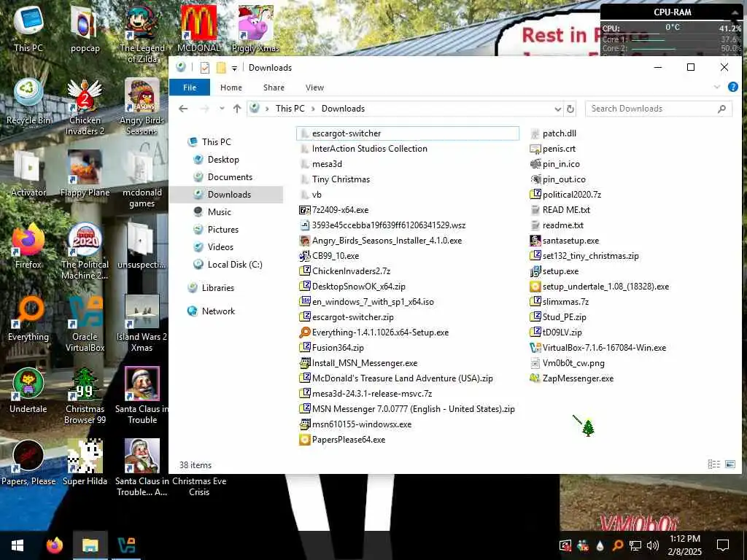This screenshot has height=560, width=747.
Task: Click the This PC segment in address bar
Action: coord(290,109)
